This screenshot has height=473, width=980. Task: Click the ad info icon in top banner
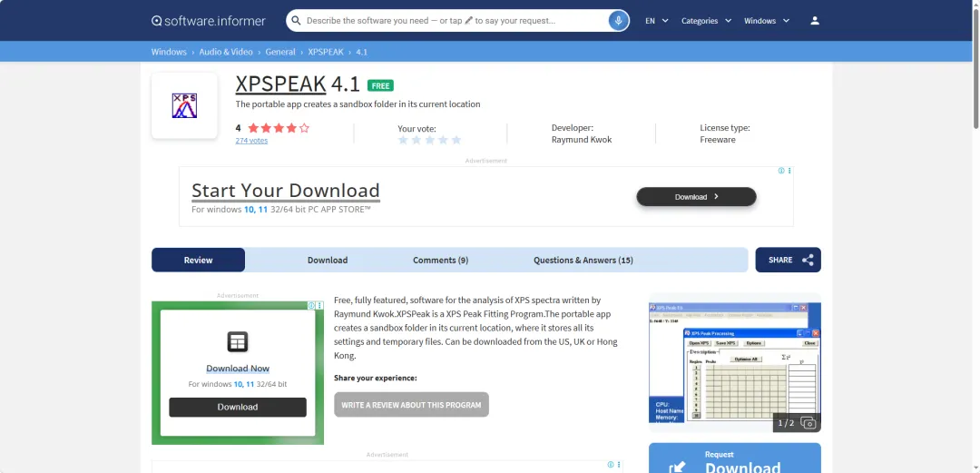coord(781,171)
